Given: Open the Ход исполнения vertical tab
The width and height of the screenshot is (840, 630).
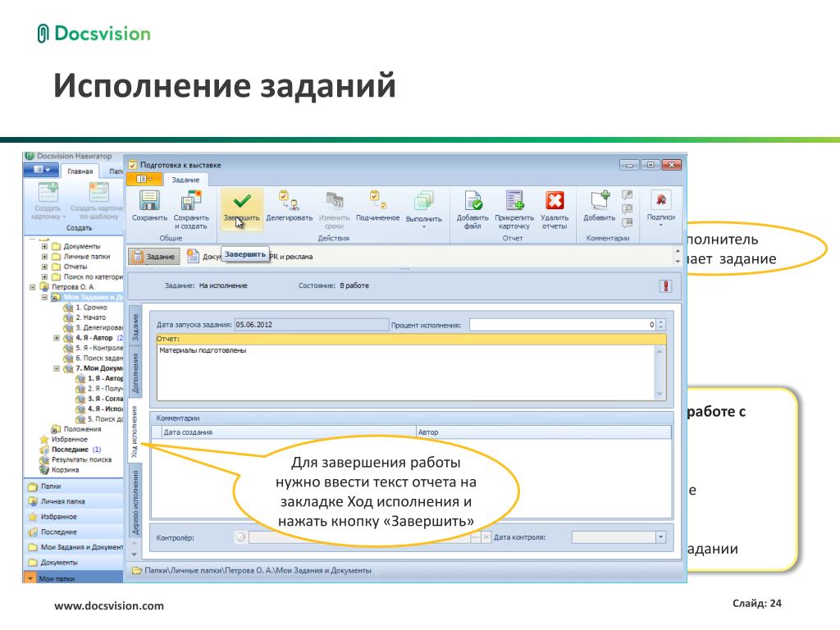Looking at the screenshot, I should pos(135,431).
